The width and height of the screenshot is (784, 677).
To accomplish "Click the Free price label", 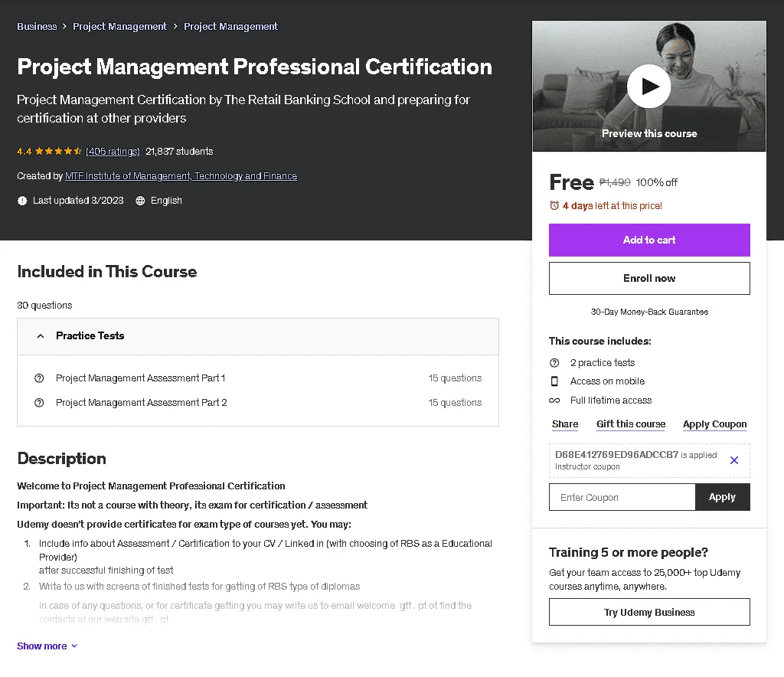I will tap(571, 182).
